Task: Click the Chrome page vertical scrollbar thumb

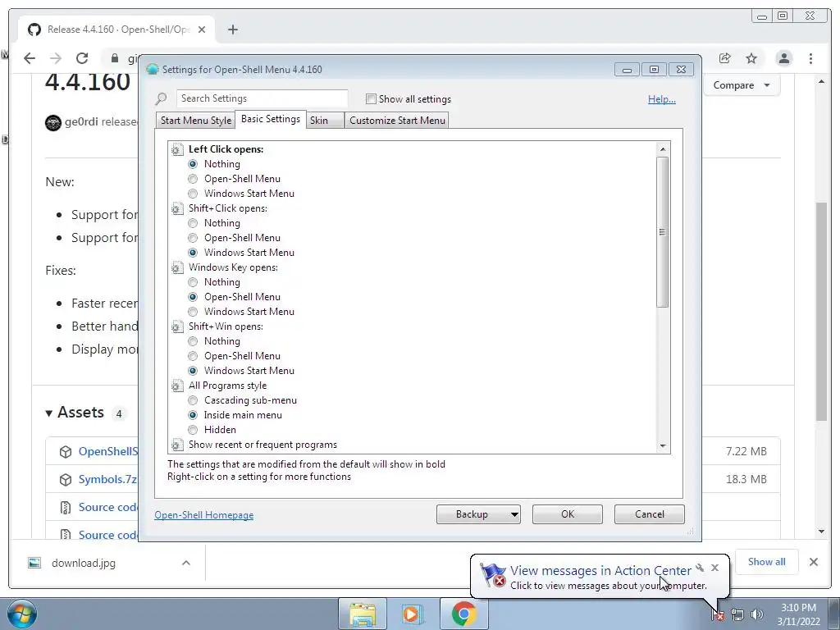Action: [x=821, y=311]
